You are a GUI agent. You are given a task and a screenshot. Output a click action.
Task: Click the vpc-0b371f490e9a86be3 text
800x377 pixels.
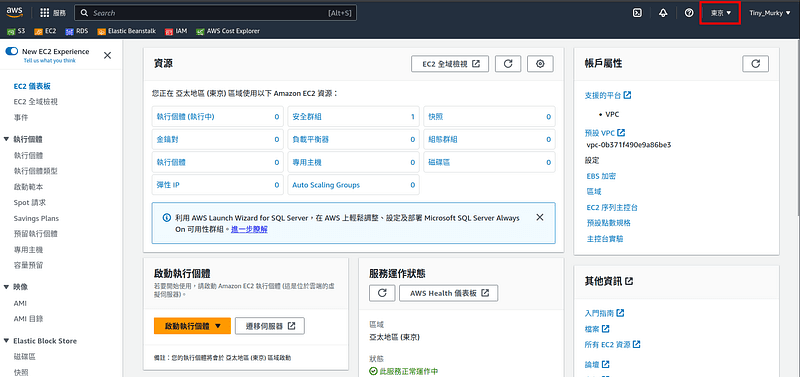click(629, 145)
